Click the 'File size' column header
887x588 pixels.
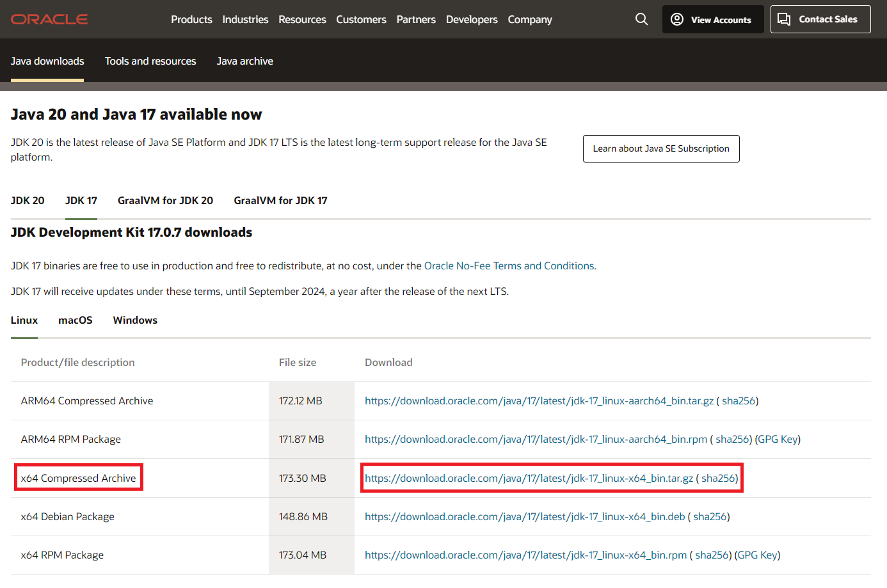tap(297, 362)
